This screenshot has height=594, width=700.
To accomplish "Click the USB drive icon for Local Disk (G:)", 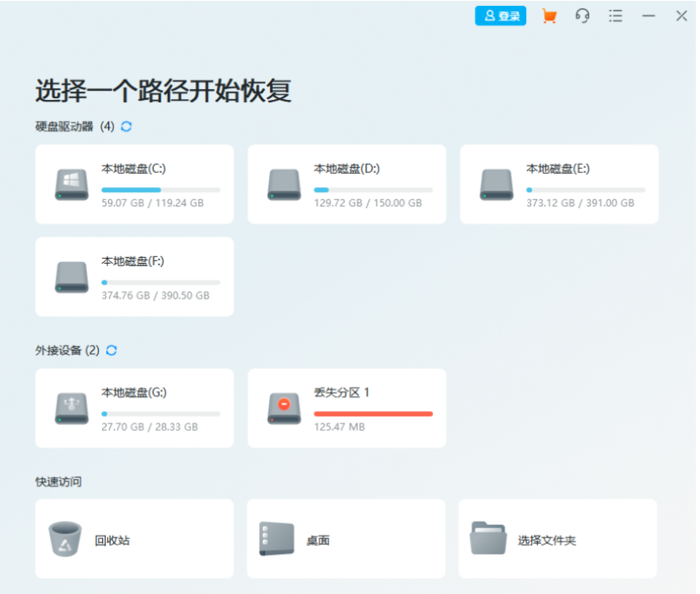I will (x=70, y=407).
